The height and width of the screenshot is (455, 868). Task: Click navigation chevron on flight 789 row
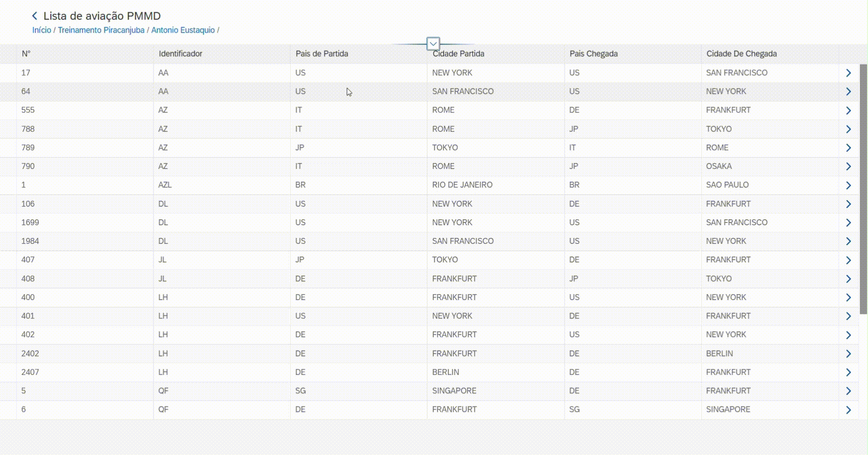(x=848, y=148)
